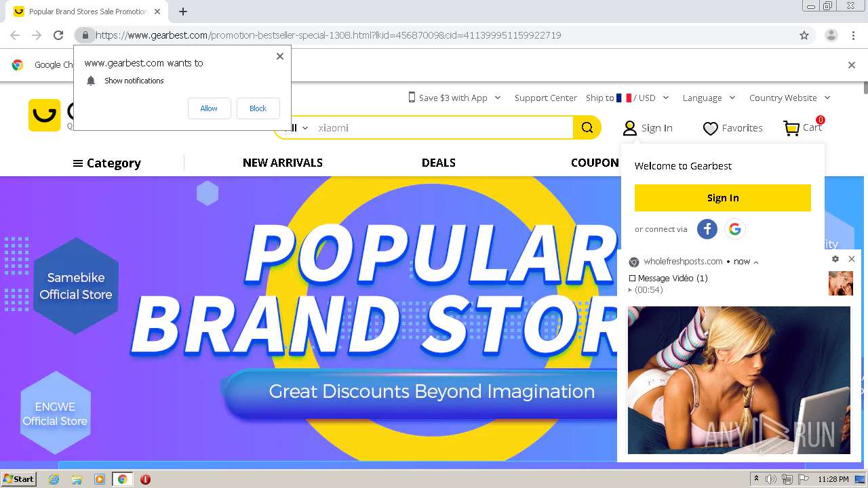Open DEALS menu item

[439, 163]
